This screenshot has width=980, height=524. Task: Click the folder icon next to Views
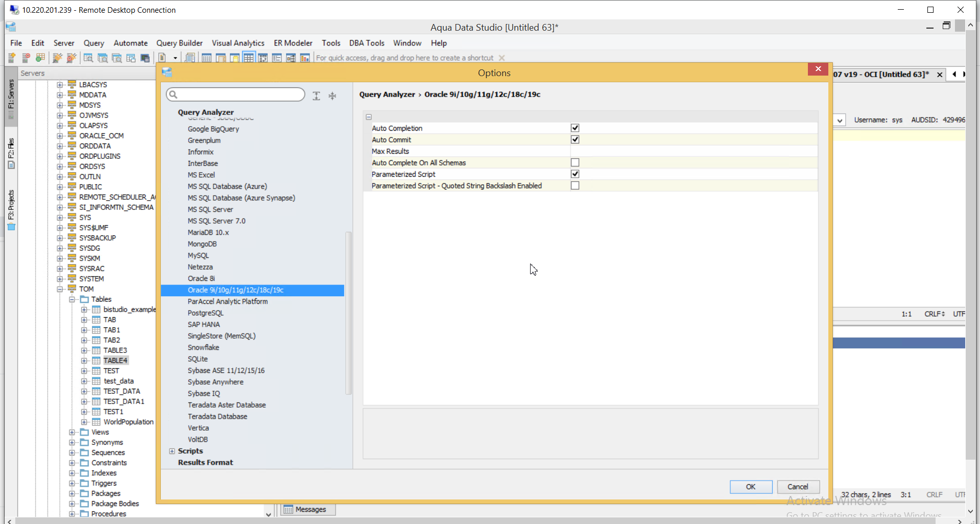point(84,432)
